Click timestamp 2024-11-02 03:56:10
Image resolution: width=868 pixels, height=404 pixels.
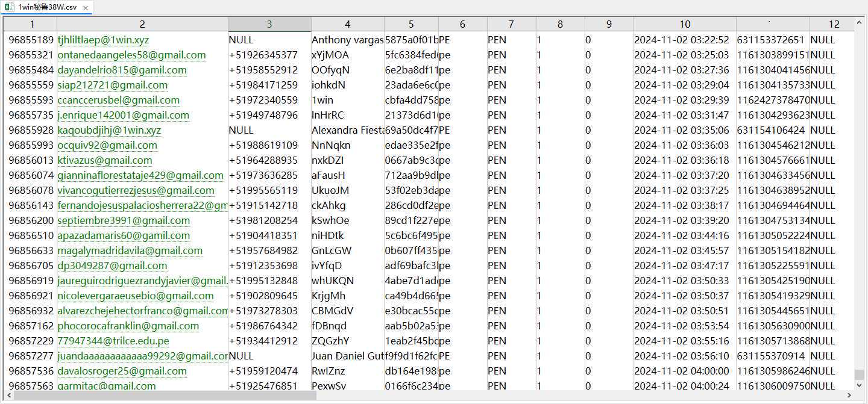tap(681, 356)
